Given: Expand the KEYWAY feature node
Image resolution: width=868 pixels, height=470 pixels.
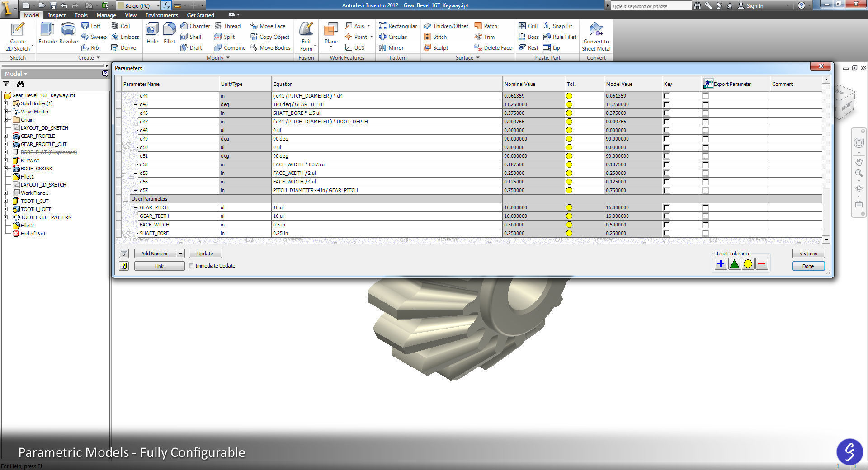Looking at the screenshot, I should (6, 160).
